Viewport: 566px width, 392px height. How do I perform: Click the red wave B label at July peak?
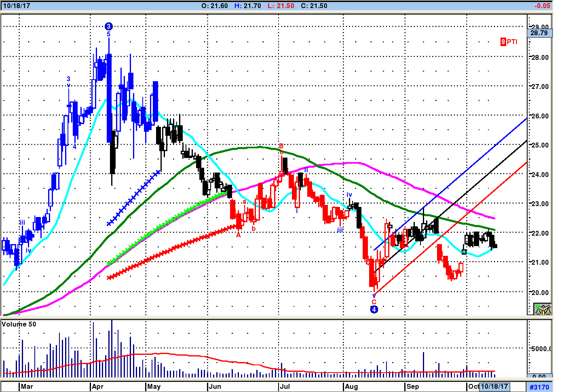(281, 146)
